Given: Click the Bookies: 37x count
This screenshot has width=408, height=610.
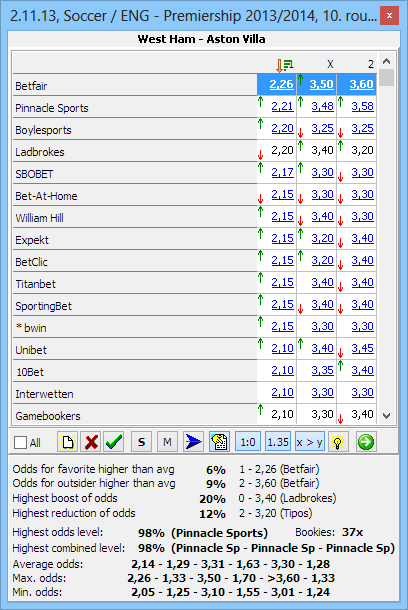Looking at the screenshot, I should point(329,532).
